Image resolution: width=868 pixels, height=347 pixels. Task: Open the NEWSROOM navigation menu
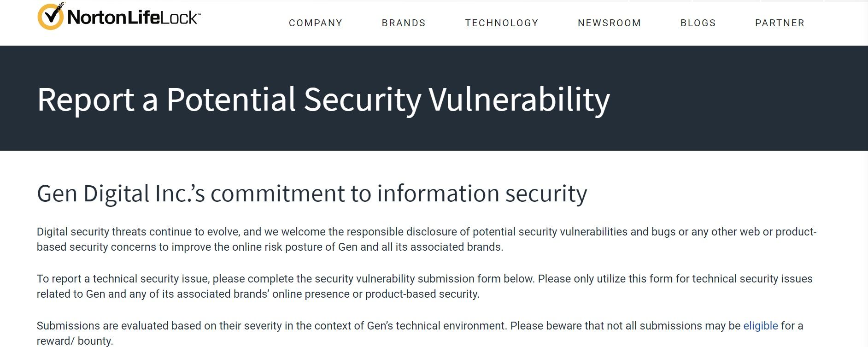[609, 23]
